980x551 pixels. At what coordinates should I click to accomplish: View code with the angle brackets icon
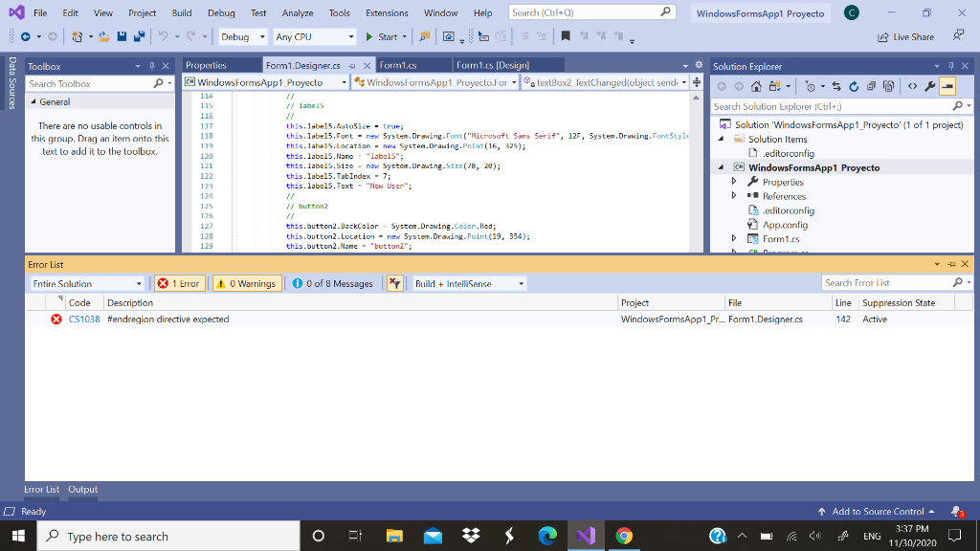(x=912, y=86)
